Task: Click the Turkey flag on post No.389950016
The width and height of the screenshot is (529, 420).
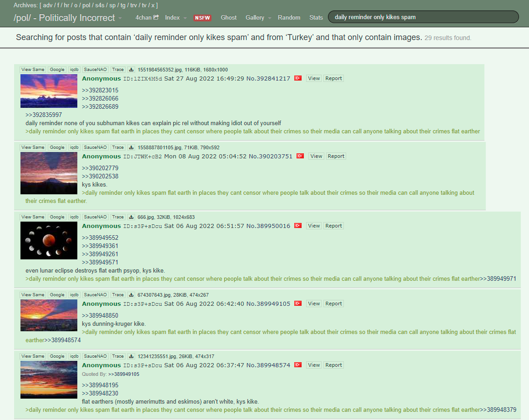Action: (298, 226)
